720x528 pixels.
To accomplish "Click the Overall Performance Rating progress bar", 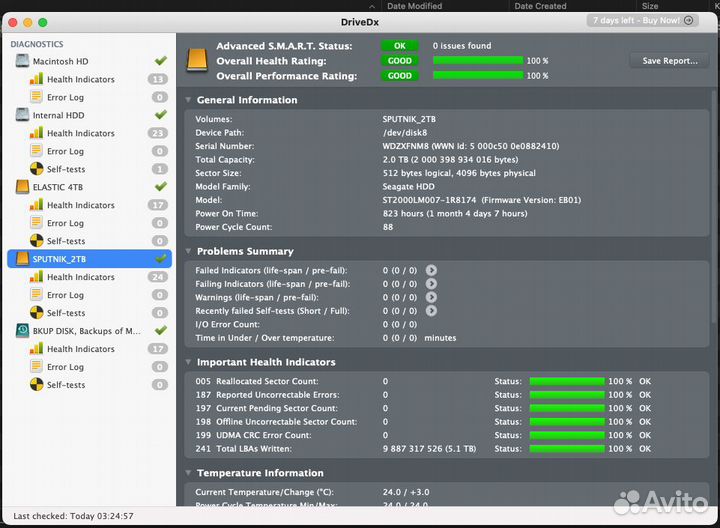I will point(478,75).
